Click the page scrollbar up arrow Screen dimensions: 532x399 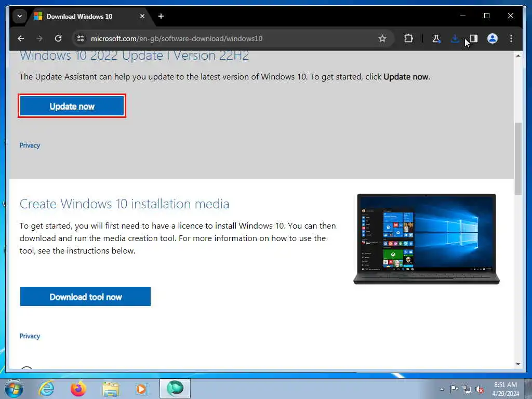pyautogui.click(x=518, y=56)
